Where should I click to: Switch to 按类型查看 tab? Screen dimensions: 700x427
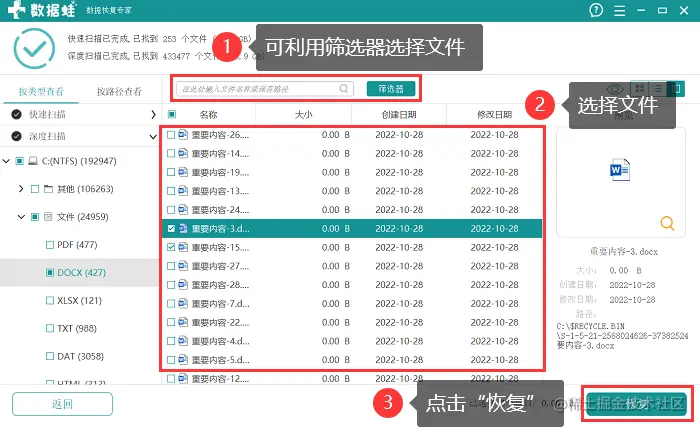click(x=41, y=92)
